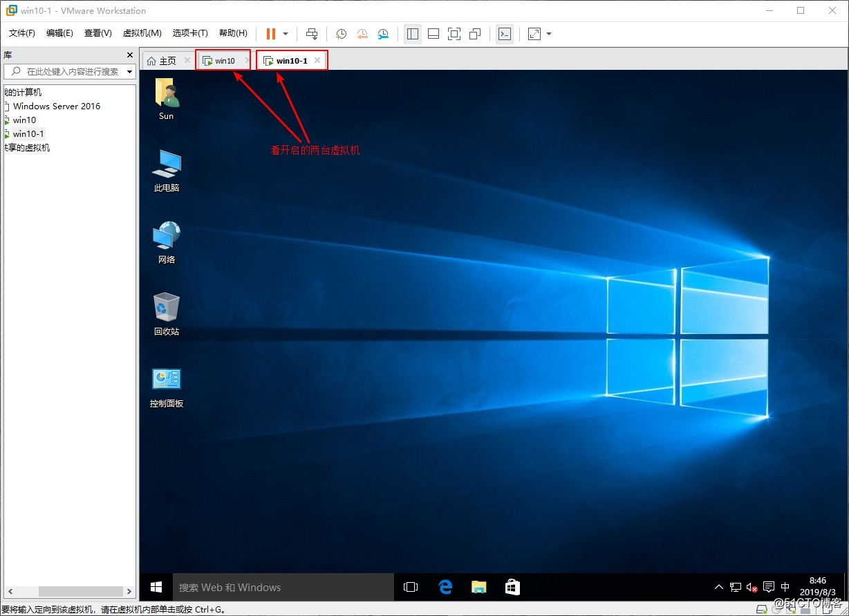The width and height of the screenshot is (849, 616).
Task: Select Windows Server 2016 in library tree
Action: (x=56, y=106)
